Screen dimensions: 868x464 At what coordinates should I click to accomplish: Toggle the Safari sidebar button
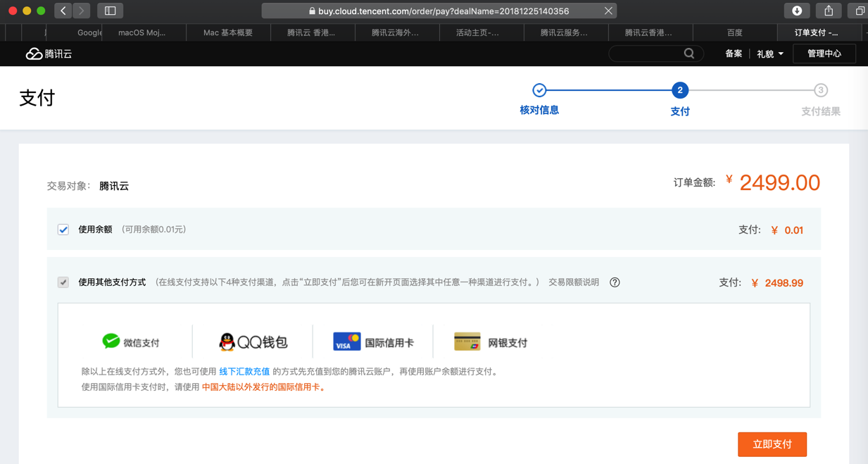(111, 11)
